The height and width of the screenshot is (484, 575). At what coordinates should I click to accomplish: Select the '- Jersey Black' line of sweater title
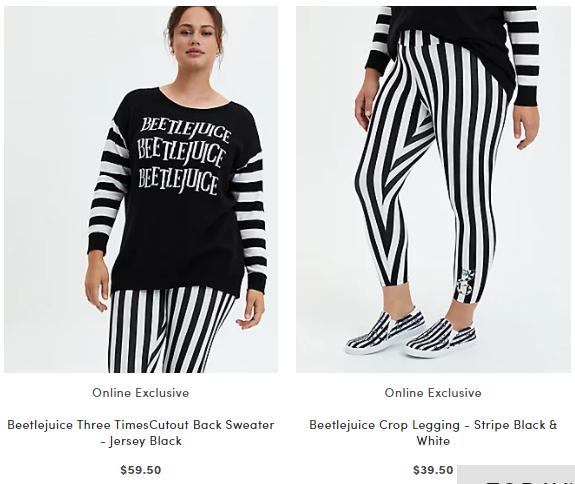(x=141, y=441)
